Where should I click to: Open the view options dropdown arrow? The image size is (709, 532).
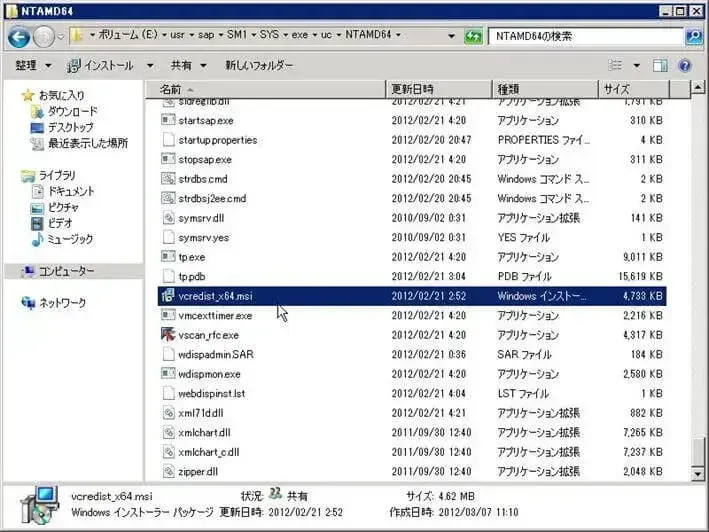coord(636,66)
